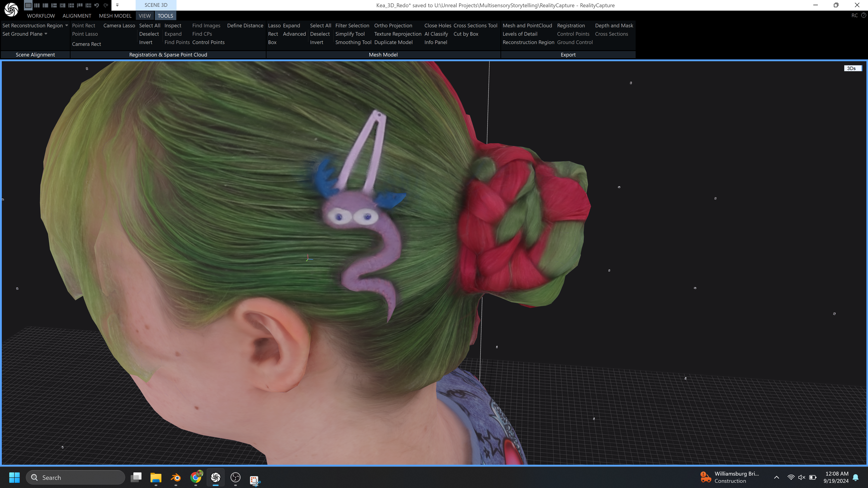Choose the three-by-two grid layout icon

pyautogui.click(x=71, y=5)
